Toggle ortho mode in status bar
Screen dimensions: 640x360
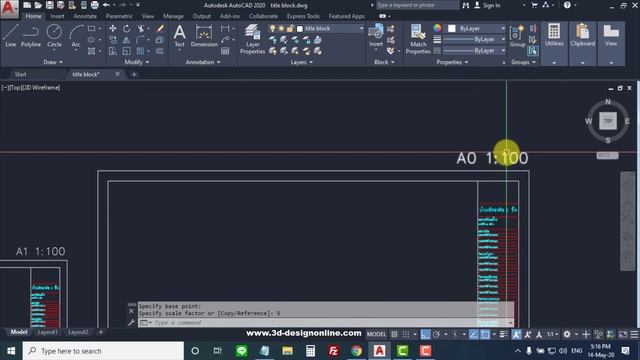tap(425, 334)
